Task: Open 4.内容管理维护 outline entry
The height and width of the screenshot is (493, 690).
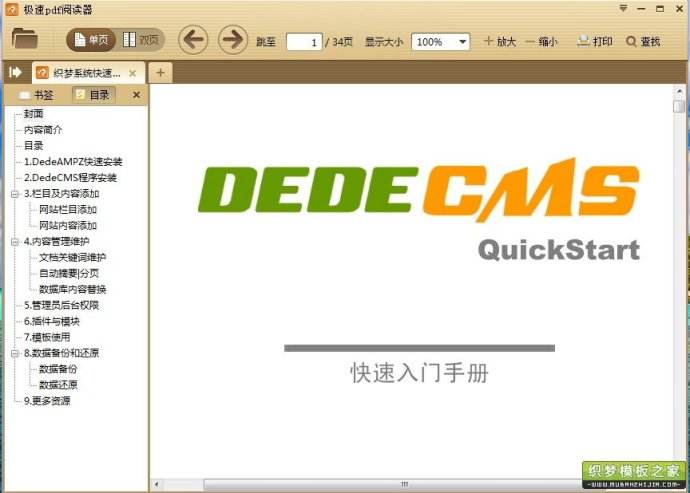Action: point(57,241)
